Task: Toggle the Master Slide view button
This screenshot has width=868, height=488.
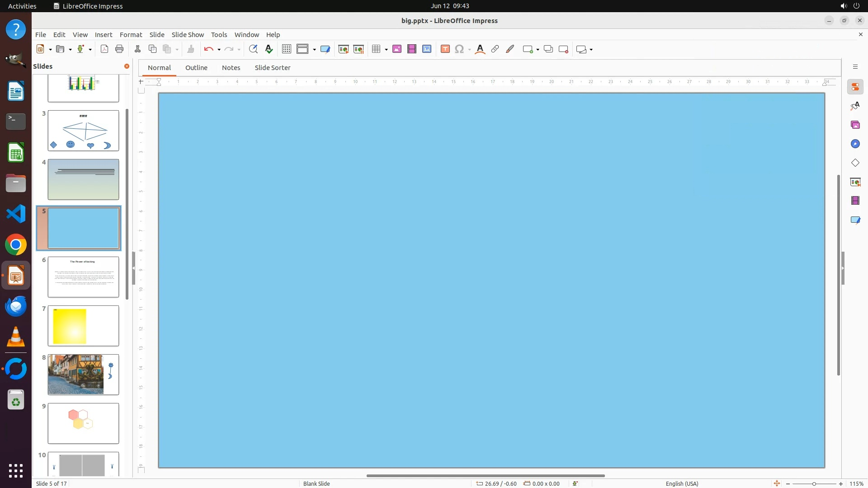Action: click(x=325, y=49)
